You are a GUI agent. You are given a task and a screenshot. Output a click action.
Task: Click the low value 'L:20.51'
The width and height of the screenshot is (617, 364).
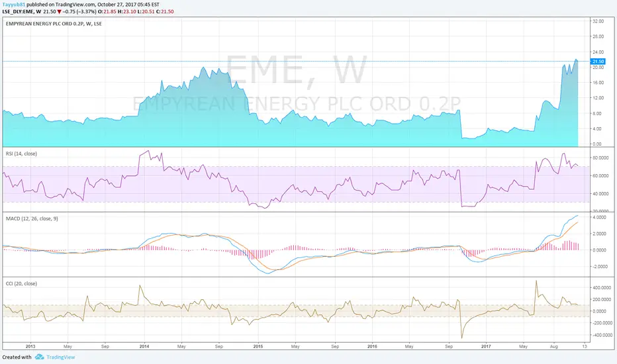146,12
